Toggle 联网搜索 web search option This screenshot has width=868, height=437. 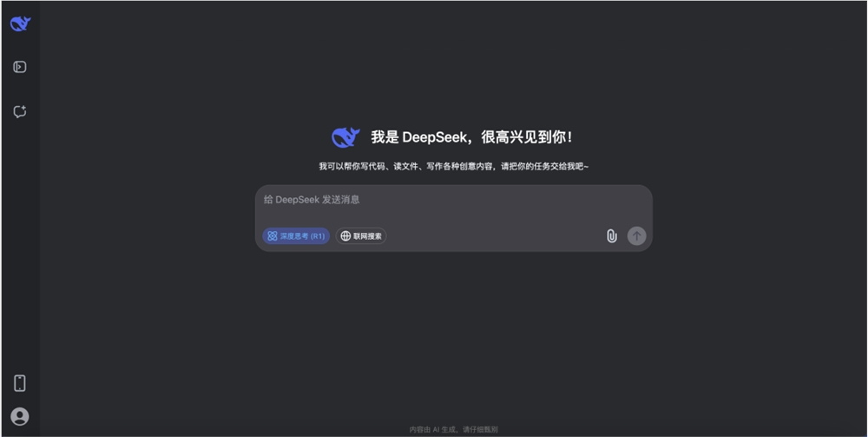coord(361,236)
